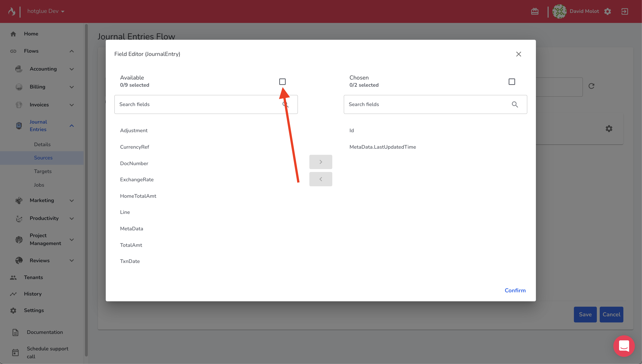Go to Tenants in sidebar
The height and width of the screenshot is (364, 642).
[x=33, y=277]
